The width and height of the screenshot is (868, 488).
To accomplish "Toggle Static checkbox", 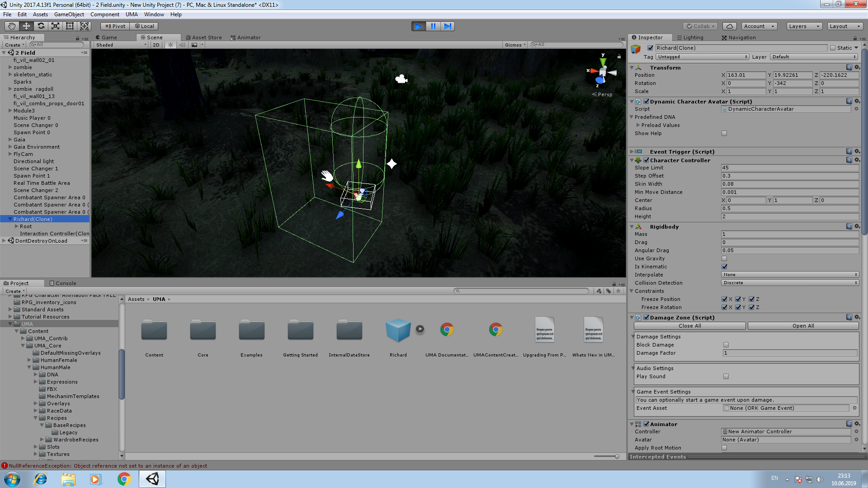I will coord(833,48).
